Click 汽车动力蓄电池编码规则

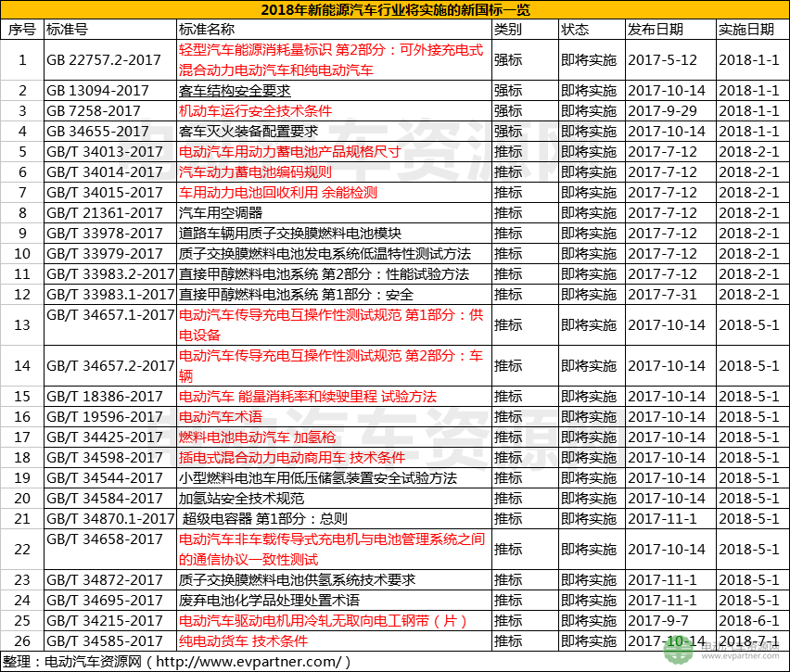pos(255,172)
